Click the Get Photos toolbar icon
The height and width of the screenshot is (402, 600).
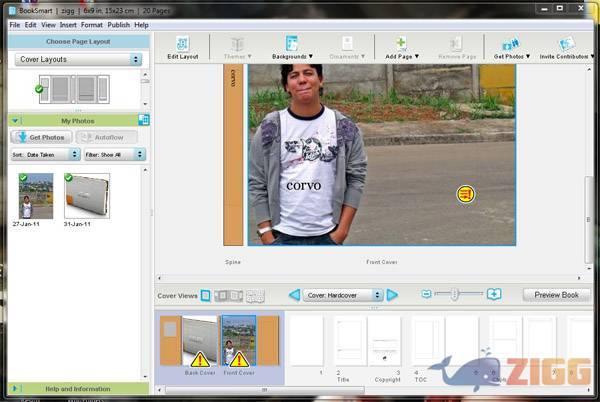(x=511, y=44)
